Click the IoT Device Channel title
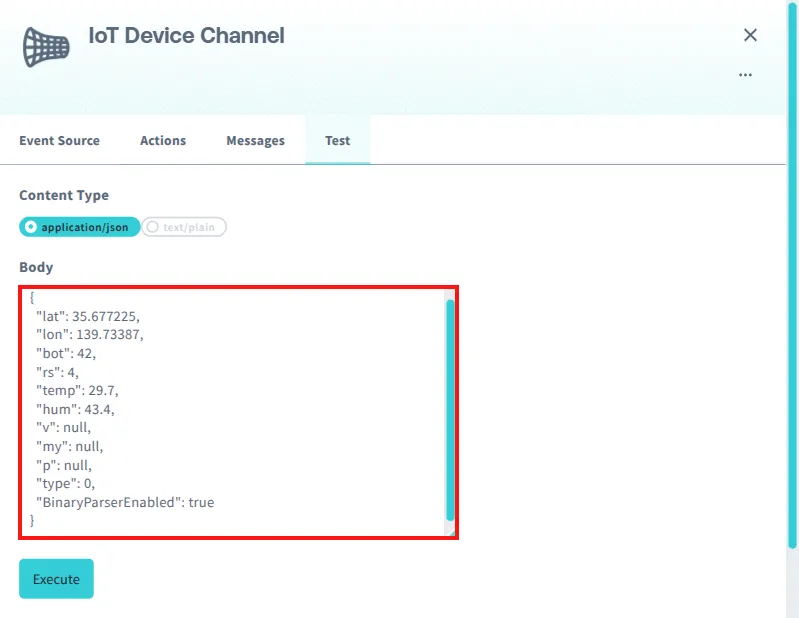Viewport: 799px width, 618px height. [187, 36]
